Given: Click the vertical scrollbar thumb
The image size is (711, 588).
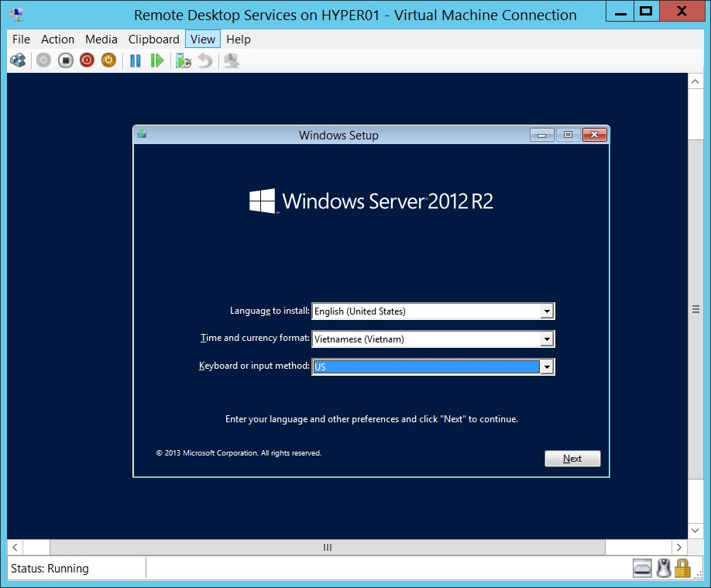Looking at the screenshot, I should pos(696,309).
